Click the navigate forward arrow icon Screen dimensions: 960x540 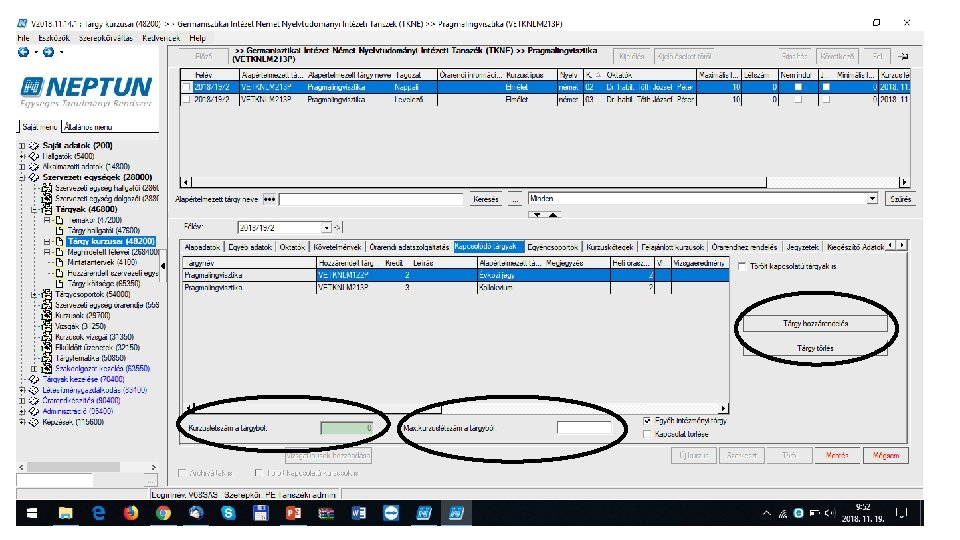click(48, 52)
